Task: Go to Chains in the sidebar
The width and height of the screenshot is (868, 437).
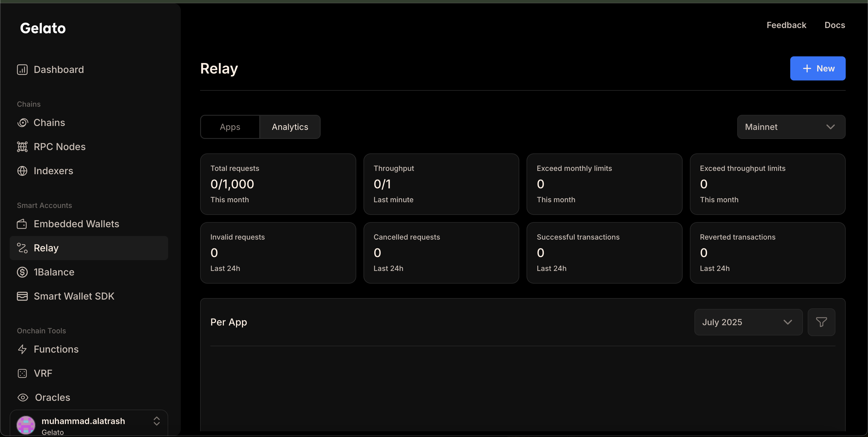Action: (89, 123)
